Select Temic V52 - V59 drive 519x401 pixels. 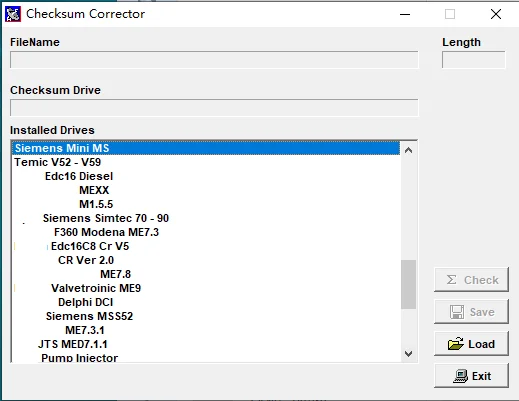pyautogui.click(x=57, y=162)
